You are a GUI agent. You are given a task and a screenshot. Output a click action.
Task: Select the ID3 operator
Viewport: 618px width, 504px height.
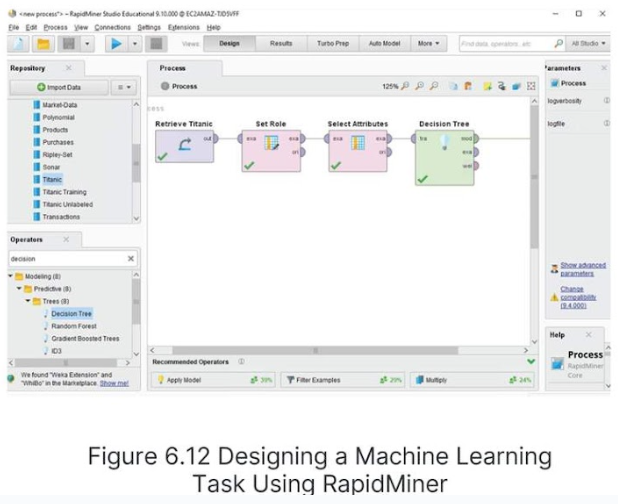tap(56, 351)
